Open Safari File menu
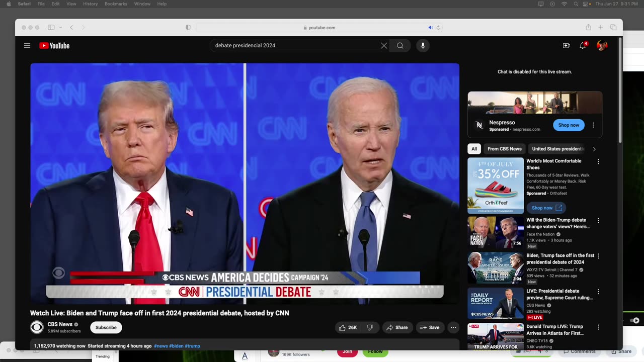The width and height of the screenshot is (644, 362). click(x=41, y=4)
